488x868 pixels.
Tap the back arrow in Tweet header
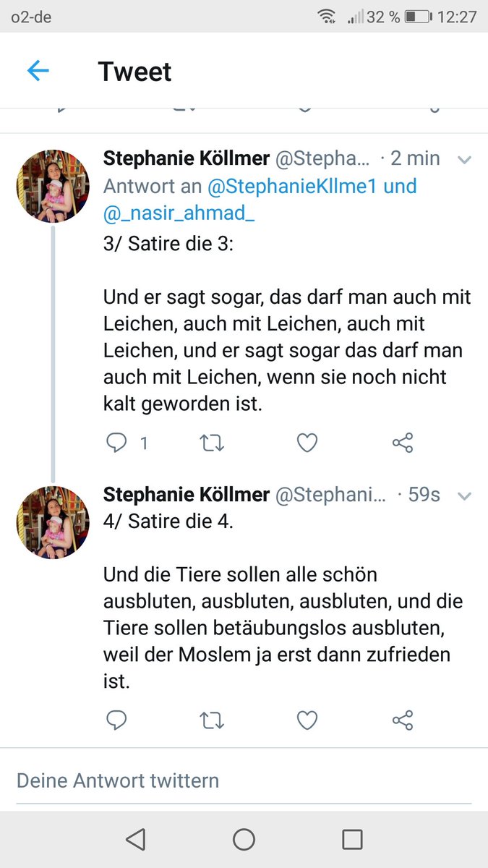[38, 71]
